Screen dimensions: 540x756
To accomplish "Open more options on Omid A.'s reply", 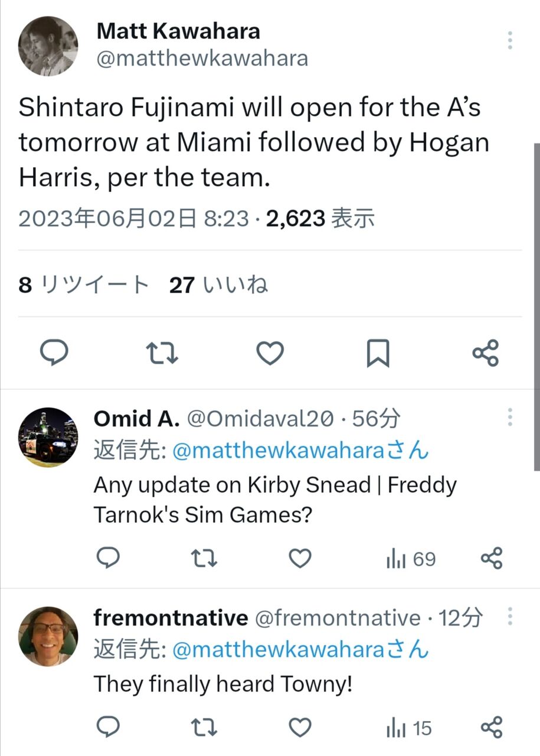I will 510,417.
